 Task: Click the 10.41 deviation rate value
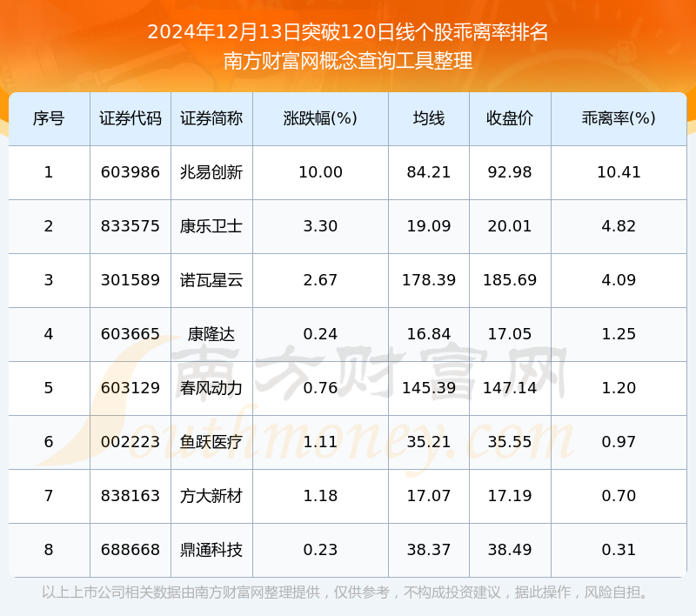[619, 172]
